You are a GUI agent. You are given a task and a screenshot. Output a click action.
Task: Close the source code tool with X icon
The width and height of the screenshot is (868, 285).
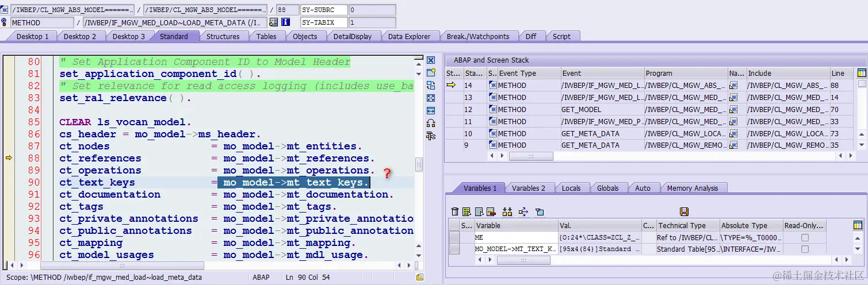(430, 60)
